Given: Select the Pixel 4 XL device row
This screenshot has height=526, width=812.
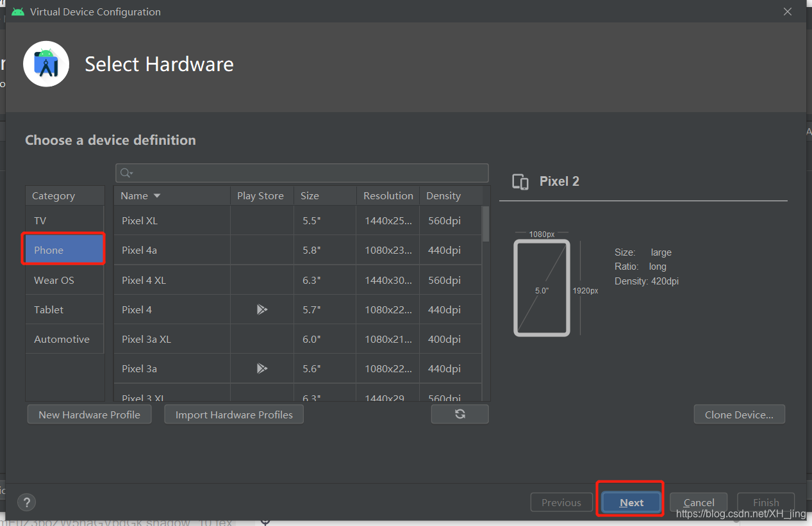Looking at the screenshot, I should point(298,280).
